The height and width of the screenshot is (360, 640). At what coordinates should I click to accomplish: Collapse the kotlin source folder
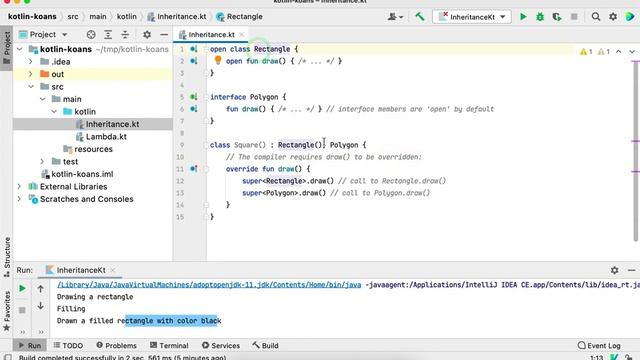point(54,111)
